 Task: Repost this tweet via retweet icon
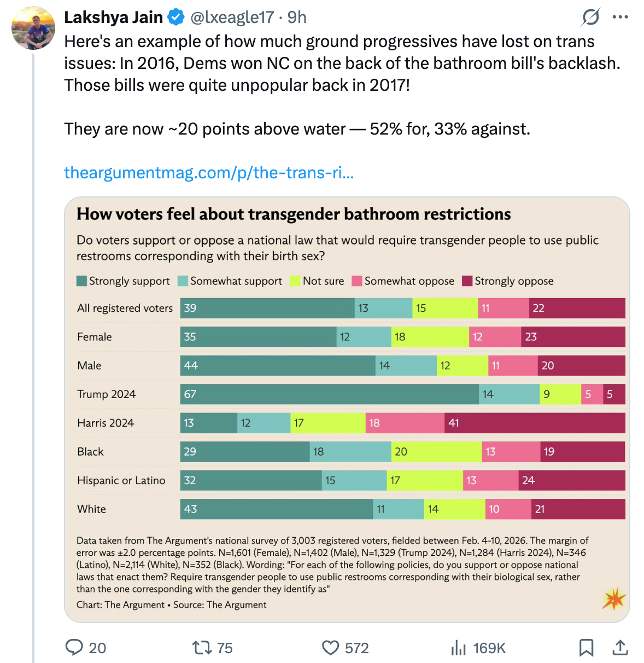click(x=201, y=648)
